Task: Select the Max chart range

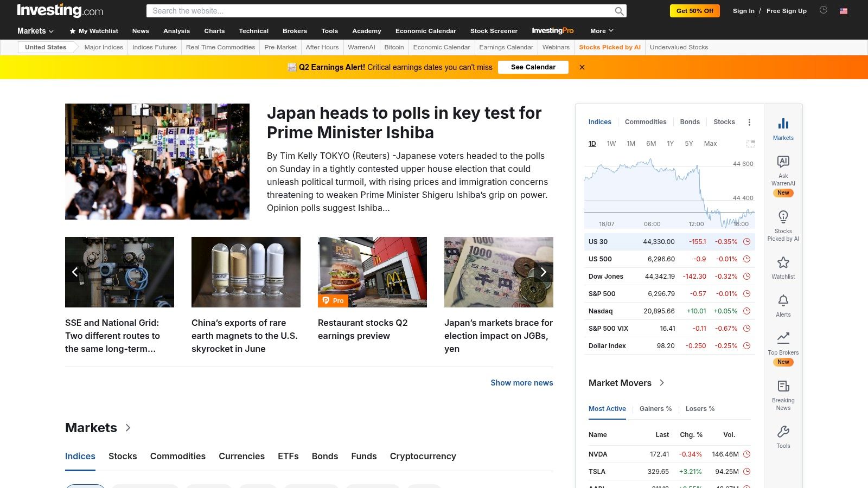Action: [710, 144]
